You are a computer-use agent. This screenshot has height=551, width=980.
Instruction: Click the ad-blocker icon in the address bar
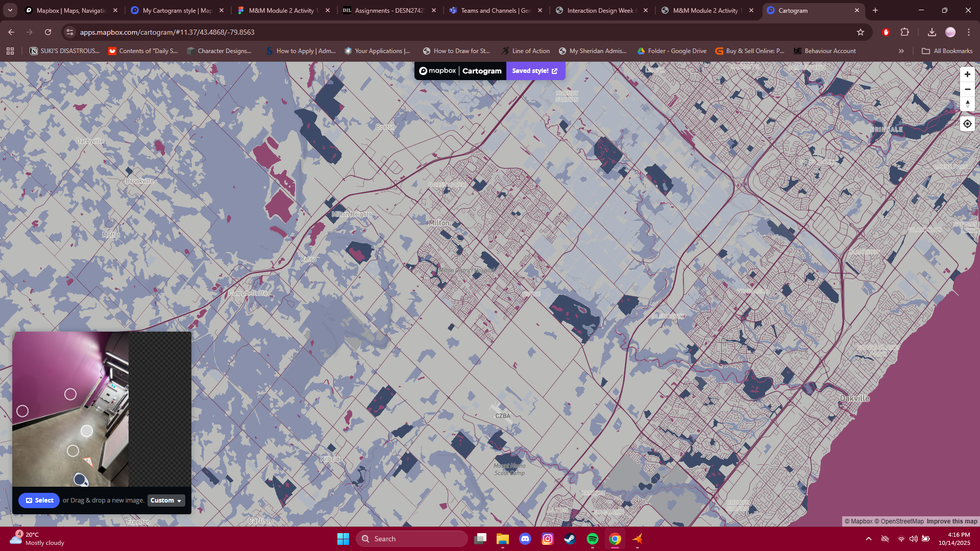click(x=886, y=32)
